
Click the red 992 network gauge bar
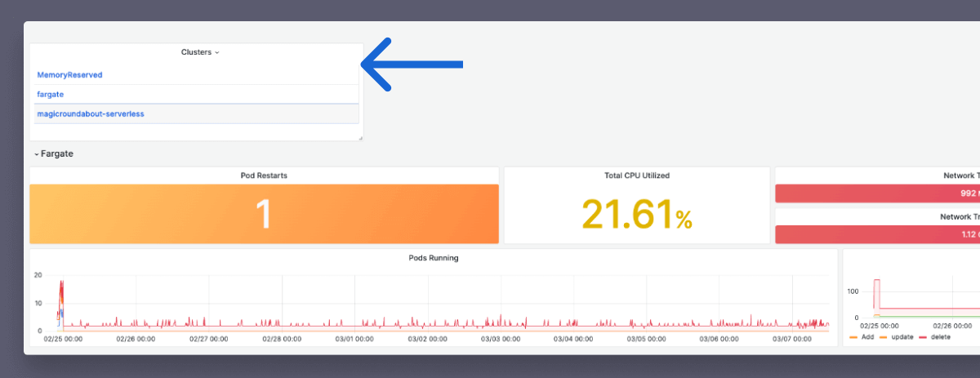(878, 193)
